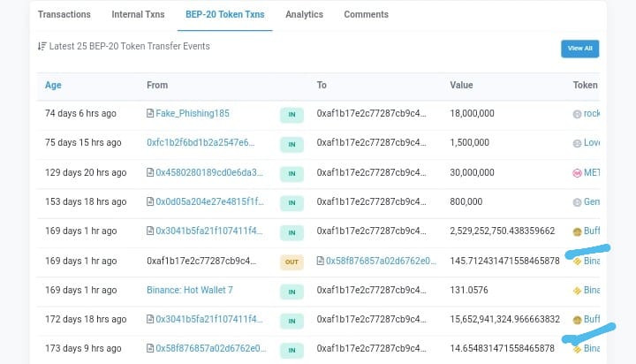This screenshot has width=636, height=364.
Task: Click IN badge in Binance: Hot Wallet 7 row
Action: coord(291,292)
